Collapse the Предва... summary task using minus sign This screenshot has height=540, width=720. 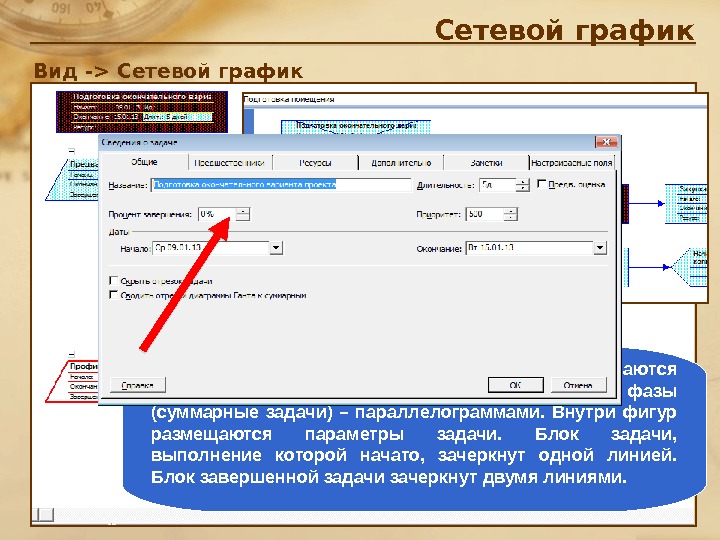click(72, 150)
